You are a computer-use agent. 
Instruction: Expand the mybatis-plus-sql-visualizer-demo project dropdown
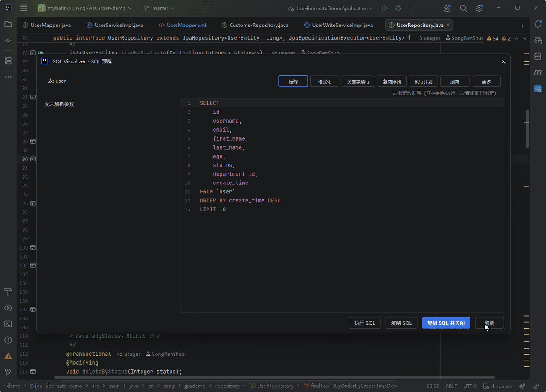coord(84,8)
